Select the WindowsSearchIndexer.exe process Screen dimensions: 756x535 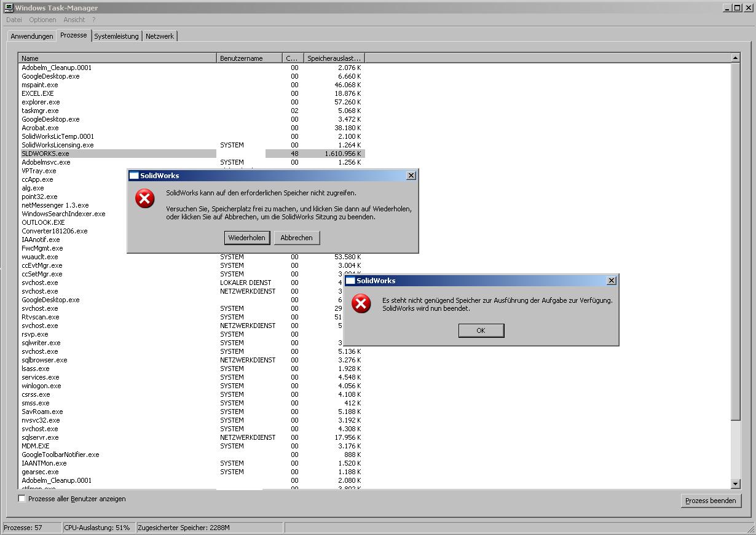click(63, 214)
